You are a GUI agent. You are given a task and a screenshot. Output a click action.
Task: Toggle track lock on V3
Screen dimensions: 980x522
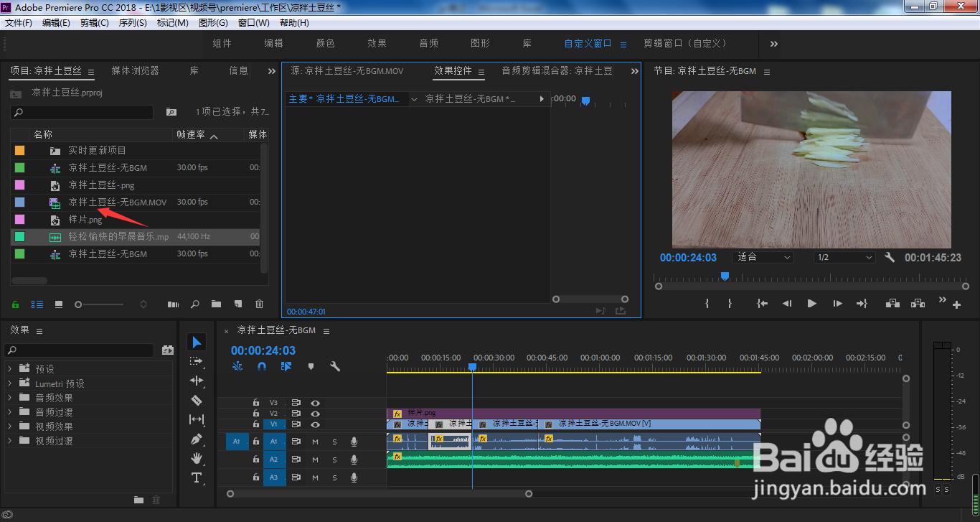tap(256, 403)
